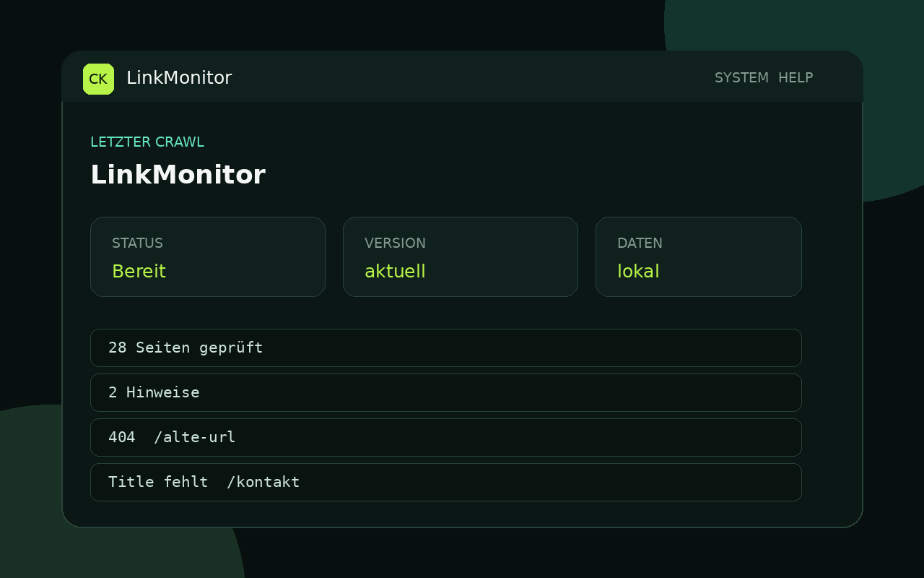This screenshot has height=578, width=924.
Task: Open the SYSTEM menu
Action: point(741,78)
